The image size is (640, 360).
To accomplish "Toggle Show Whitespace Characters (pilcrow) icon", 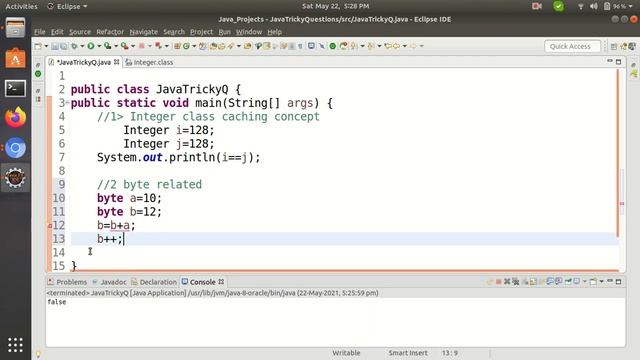I will tap(300, 46).
